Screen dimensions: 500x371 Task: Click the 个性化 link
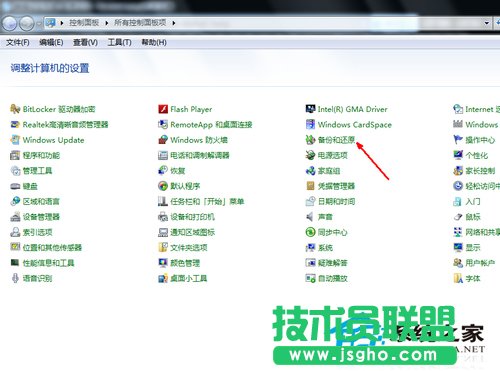pos(477,155)
